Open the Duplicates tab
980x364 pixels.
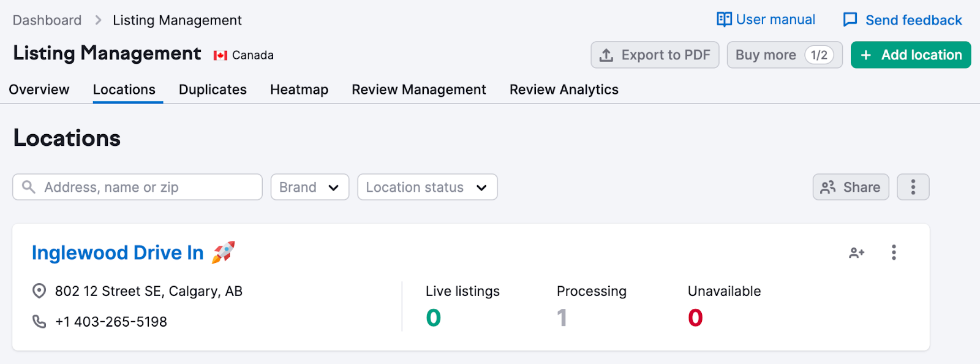tap(213, 89)
